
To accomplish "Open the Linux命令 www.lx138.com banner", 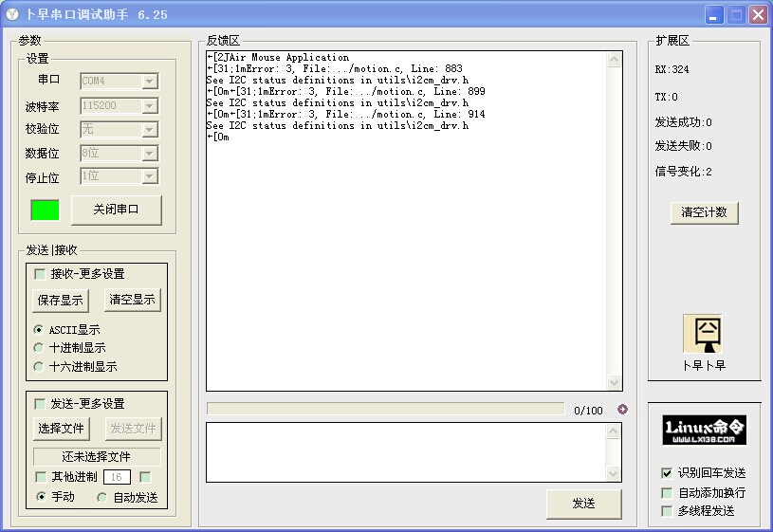I will [704, 431].
